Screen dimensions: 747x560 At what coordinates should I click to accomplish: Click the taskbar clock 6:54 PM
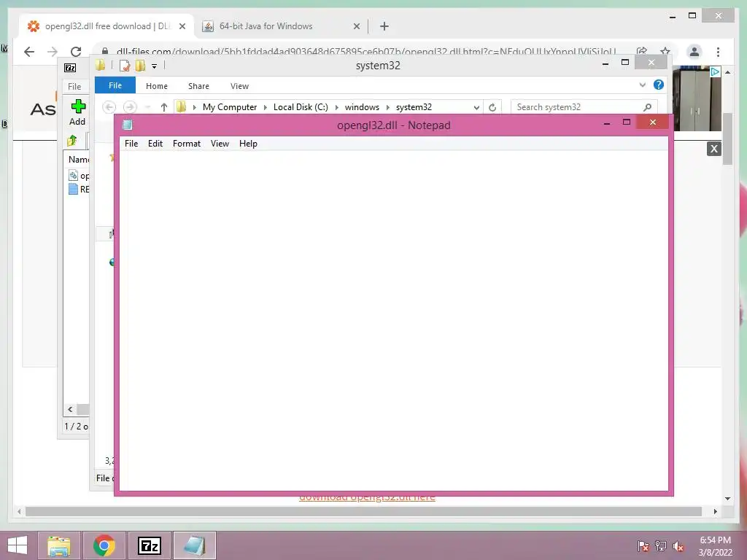715,540
